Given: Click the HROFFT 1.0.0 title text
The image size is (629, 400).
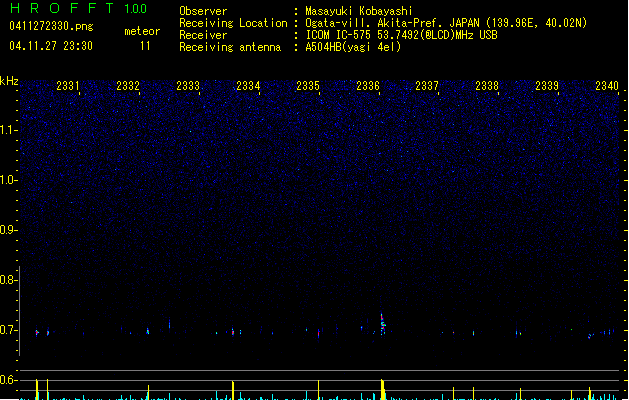Looking at the screenshot, I should tap(78, 8).
